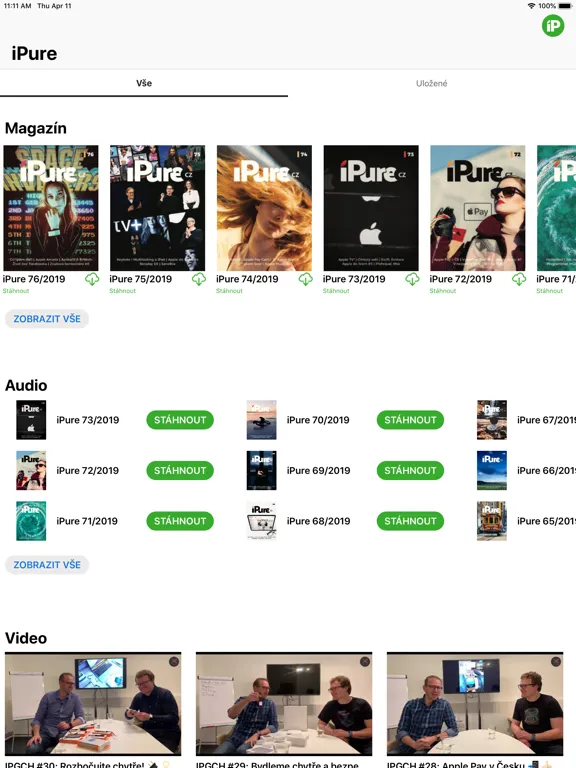Open audio thumbnail for iPure 65/2019
The height and width of the screenshot is (768, 576).
pyautogui.click(x=492, y=521)
